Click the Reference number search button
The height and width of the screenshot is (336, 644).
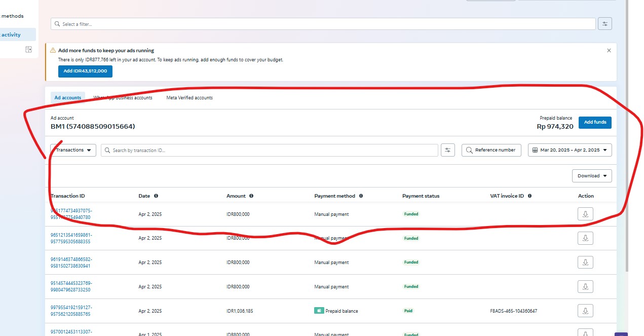(x=491, y=150)
